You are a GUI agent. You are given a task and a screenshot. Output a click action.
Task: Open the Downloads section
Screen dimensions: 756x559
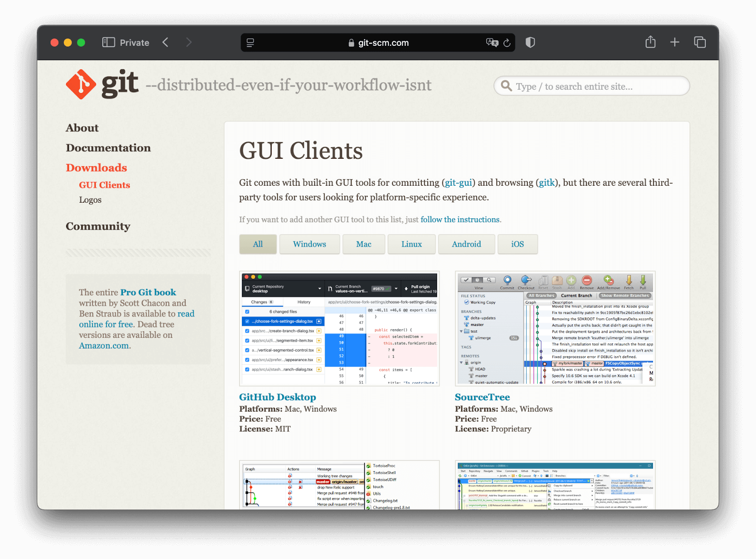pyautogui.click(x=96, y=168)
